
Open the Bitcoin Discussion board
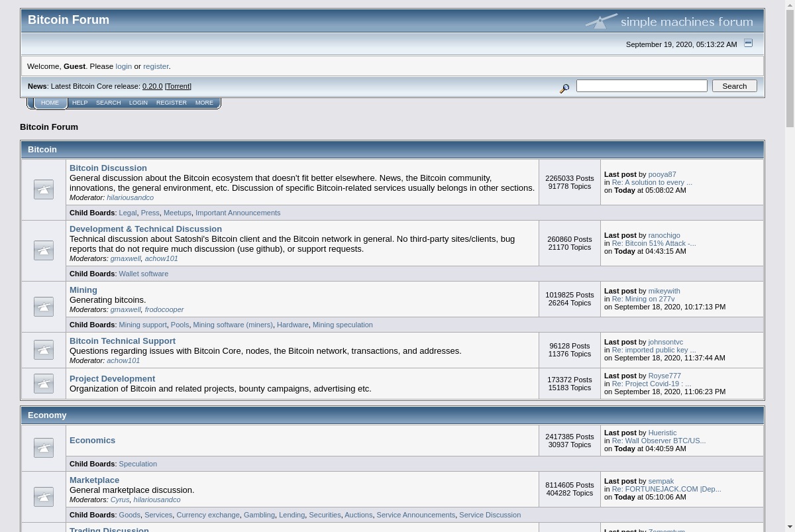[x=108, y=168]
